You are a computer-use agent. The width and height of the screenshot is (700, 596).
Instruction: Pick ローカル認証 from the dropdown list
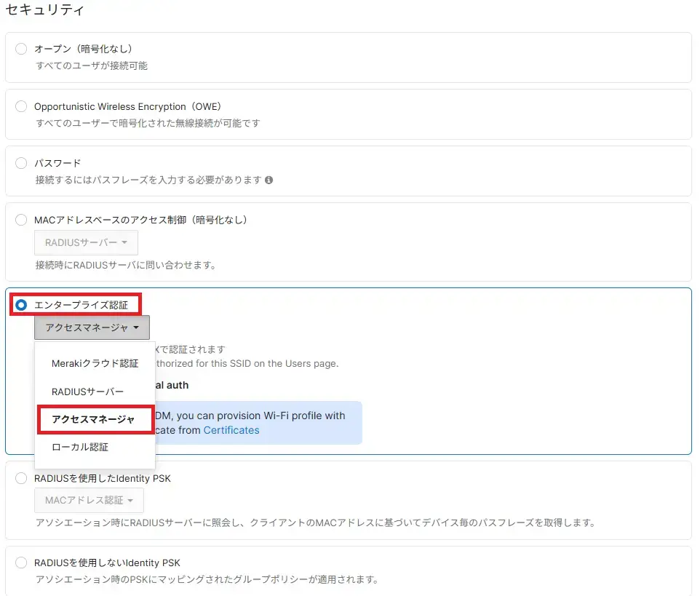click(x=80, y=447)
